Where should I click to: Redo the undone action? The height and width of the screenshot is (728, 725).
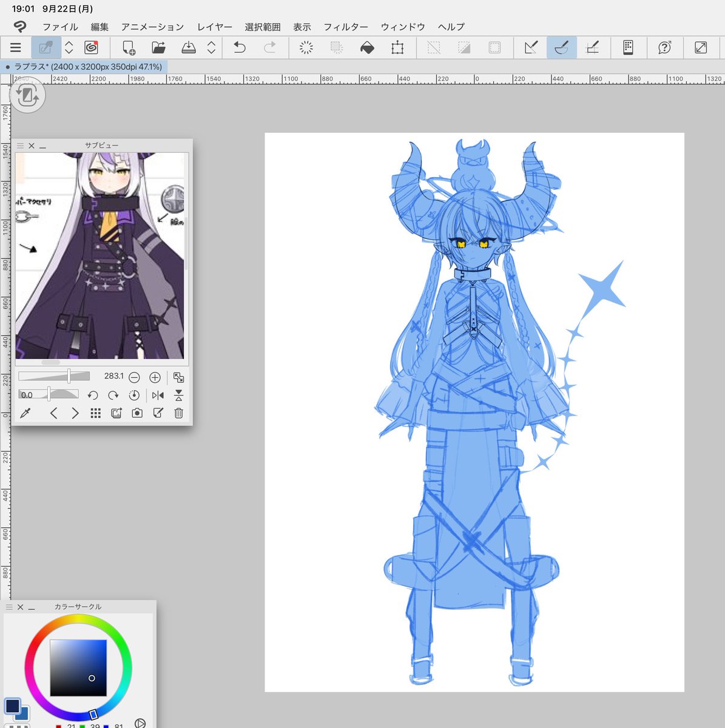pos(270,47)
